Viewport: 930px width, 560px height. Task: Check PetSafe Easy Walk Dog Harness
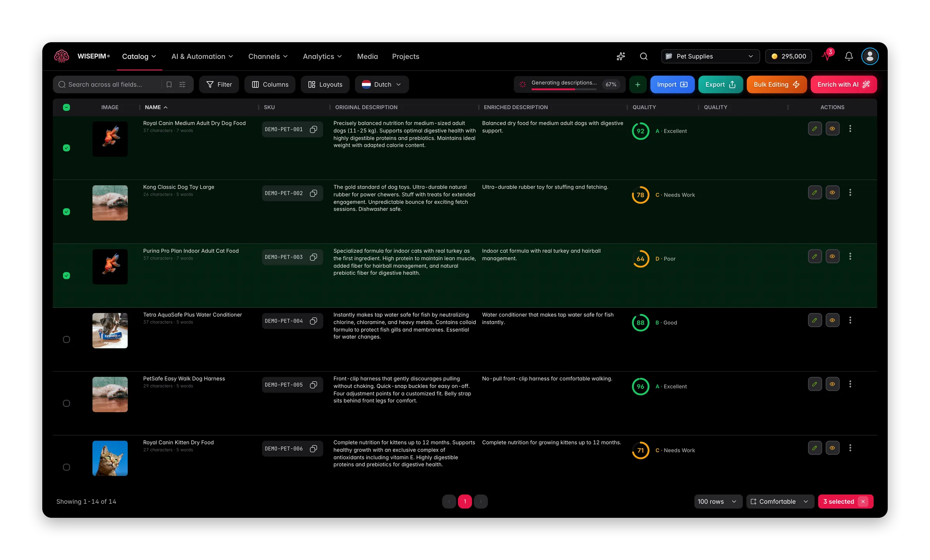click(x=67, y=403)
